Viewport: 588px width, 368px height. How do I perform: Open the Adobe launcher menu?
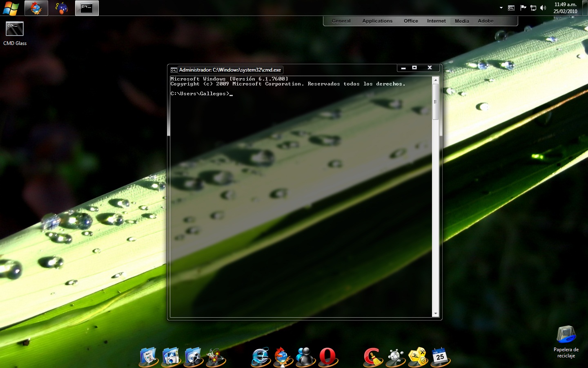pyautogui.click(x=486, y=21)
